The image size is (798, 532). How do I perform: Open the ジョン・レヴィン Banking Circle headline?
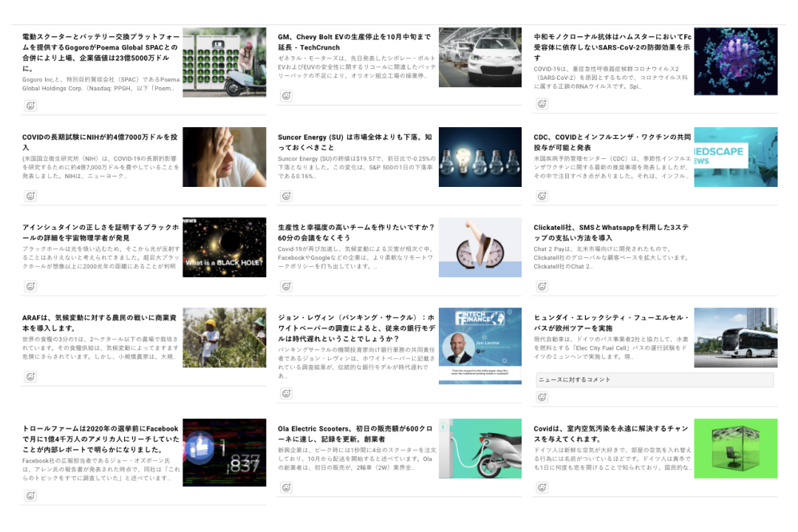[x=356, y=328]
